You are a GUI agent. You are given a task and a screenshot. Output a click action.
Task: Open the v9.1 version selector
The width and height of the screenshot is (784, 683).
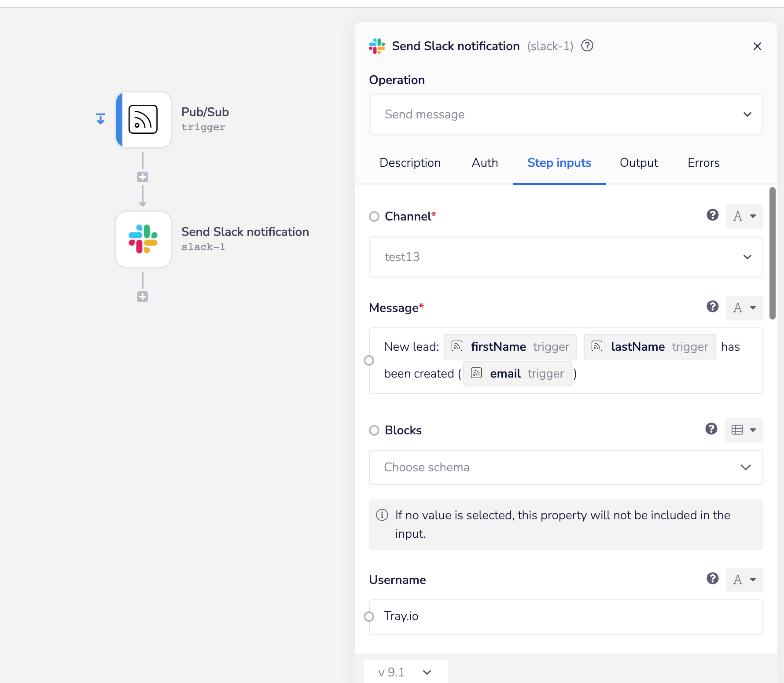404,672
